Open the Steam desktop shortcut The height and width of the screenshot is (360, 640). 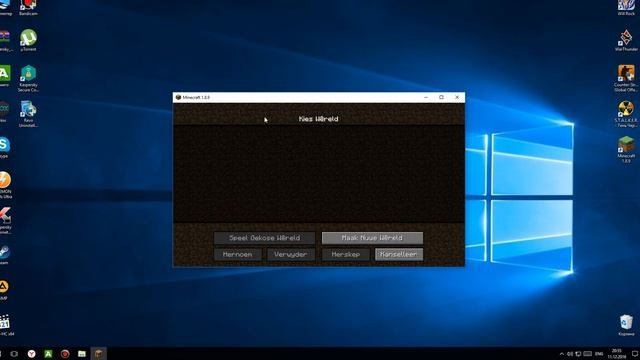pos(4,254)
